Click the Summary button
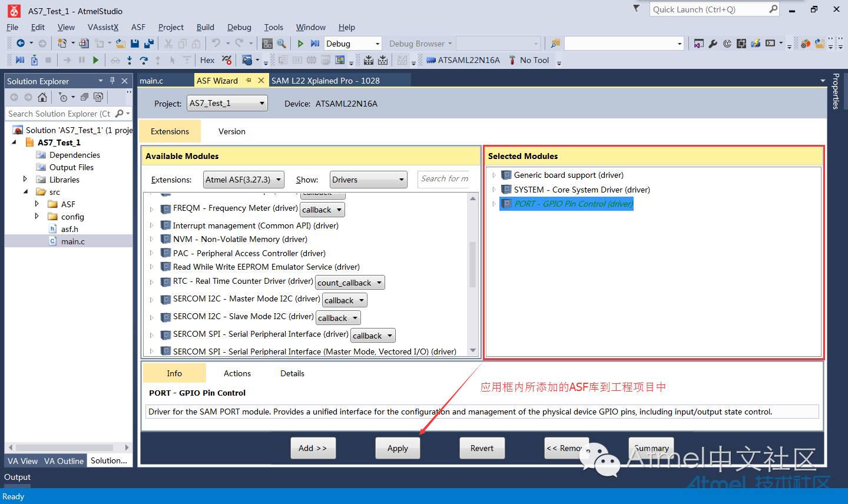848x504 pixels. click(x=651, y=448)
